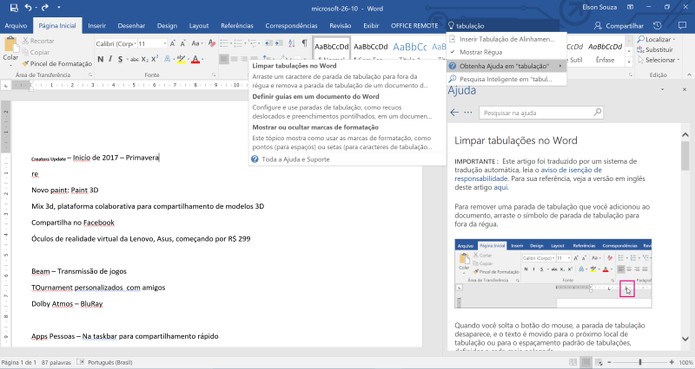Screen dimensions: 695x369
Task: Toggle center text alignment
Action: point(234,59)
